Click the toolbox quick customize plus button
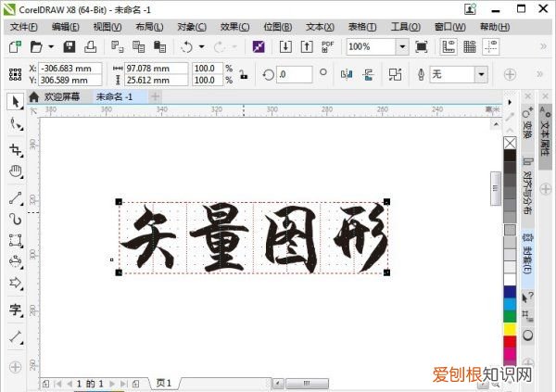Image resolution: width=556 pixels, height=392 pixels. tap(15, 367)
